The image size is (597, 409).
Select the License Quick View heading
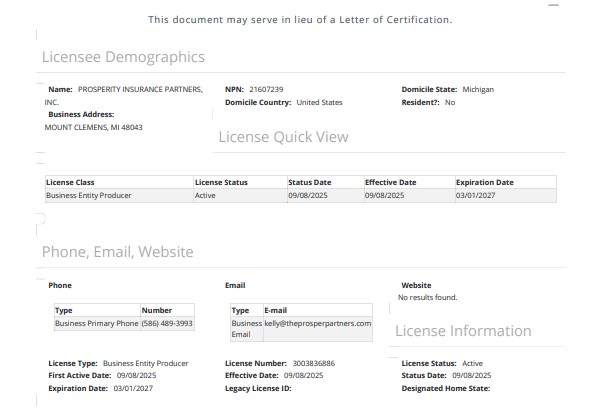coord(283,137)
